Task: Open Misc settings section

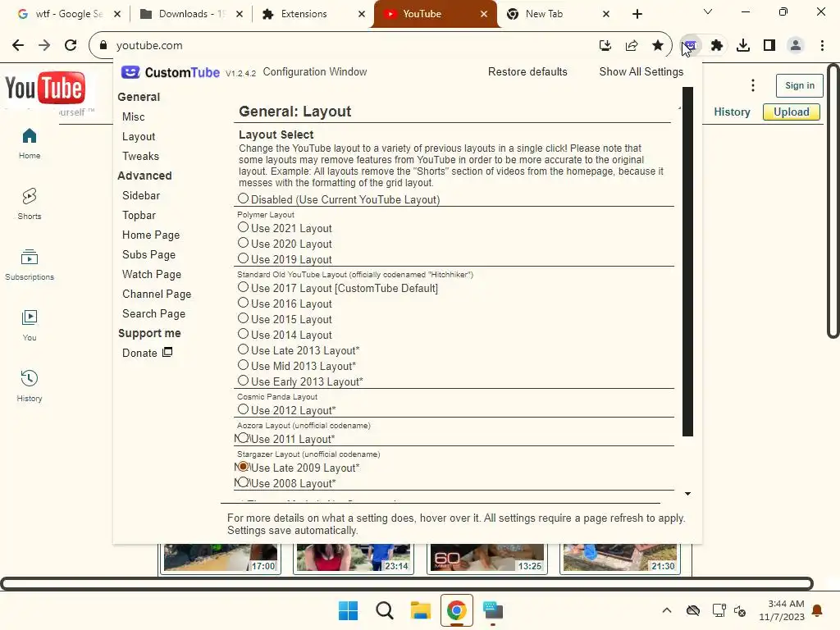Action: tap(134, 116)
